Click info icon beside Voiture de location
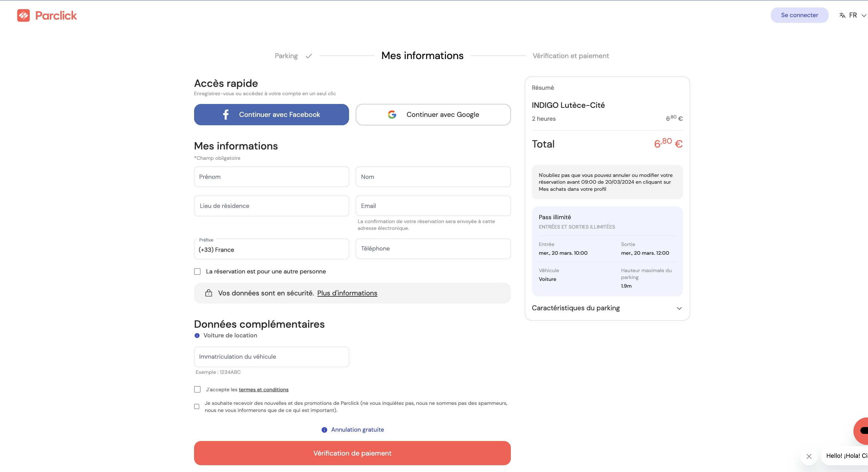 click(x=197, y=335)
